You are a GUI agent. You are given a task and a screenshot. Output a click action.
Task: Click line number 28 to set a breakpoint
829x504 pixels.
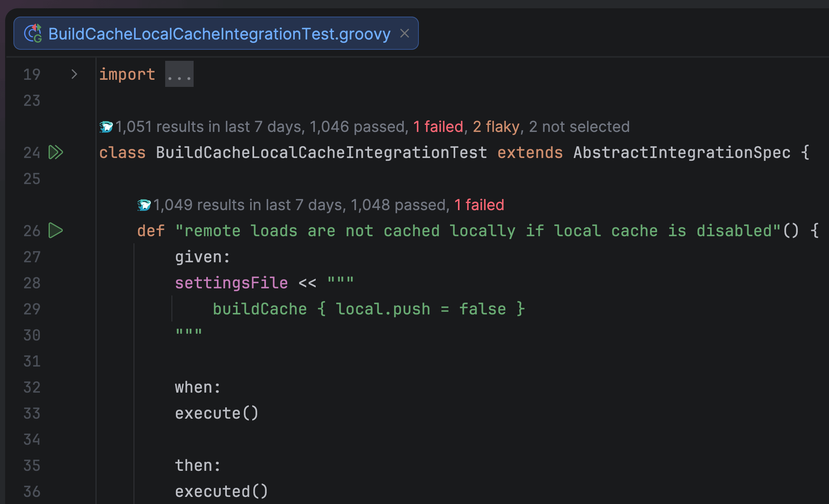tap(32, 283)
